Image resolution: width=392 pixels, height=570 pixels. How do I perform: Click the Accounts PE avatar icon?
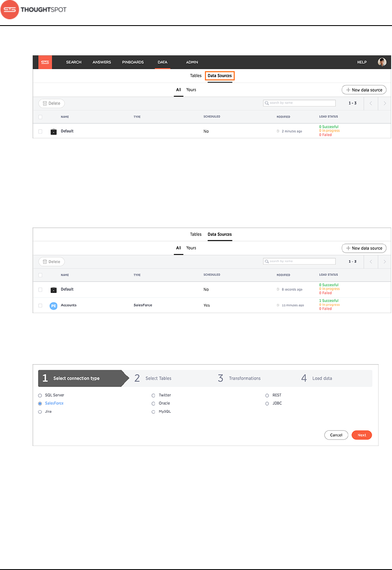[x=54, y=306]
